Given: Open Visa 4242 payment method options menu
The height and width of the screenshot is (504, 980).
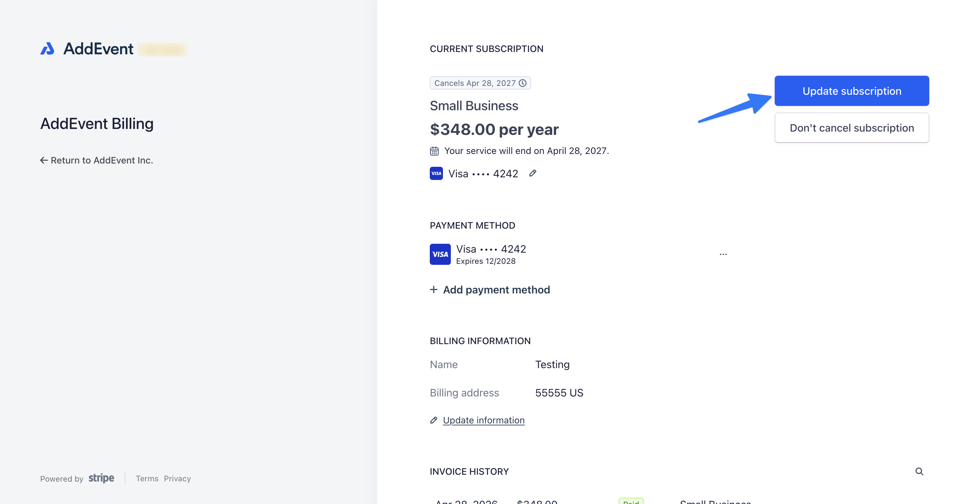Looking at the screenshot, I should coord(723,254).
